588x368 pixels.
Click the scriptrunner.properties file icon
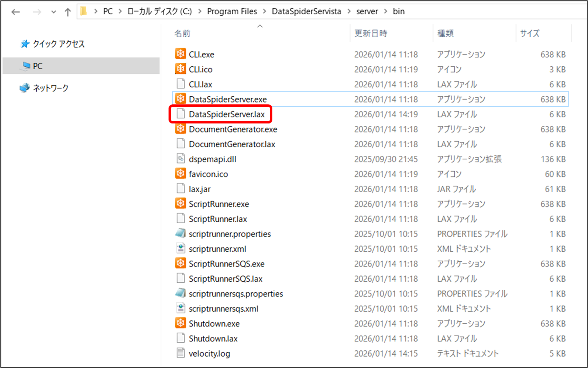180,234
